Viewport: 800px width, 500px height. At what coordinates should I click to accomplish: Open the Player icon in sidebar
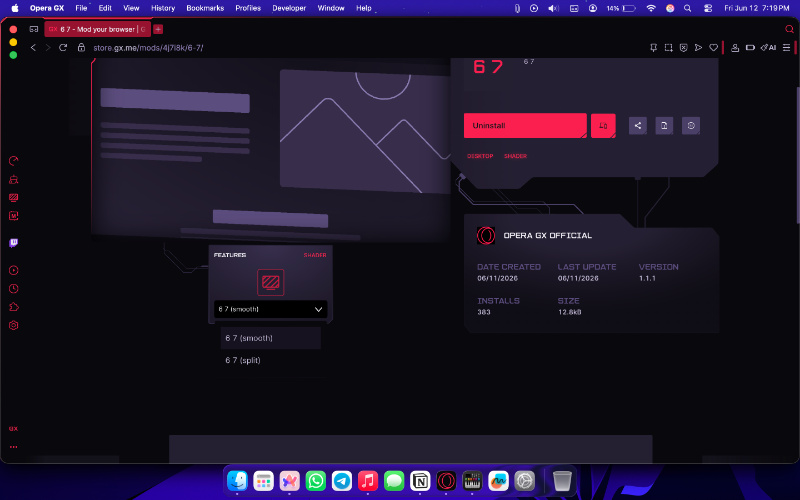tap(14, 270)
